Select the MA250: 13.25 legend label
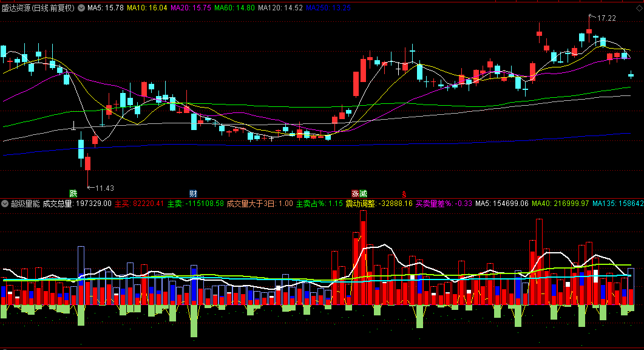This screenshot has width=644, height=350. [328, 8]
